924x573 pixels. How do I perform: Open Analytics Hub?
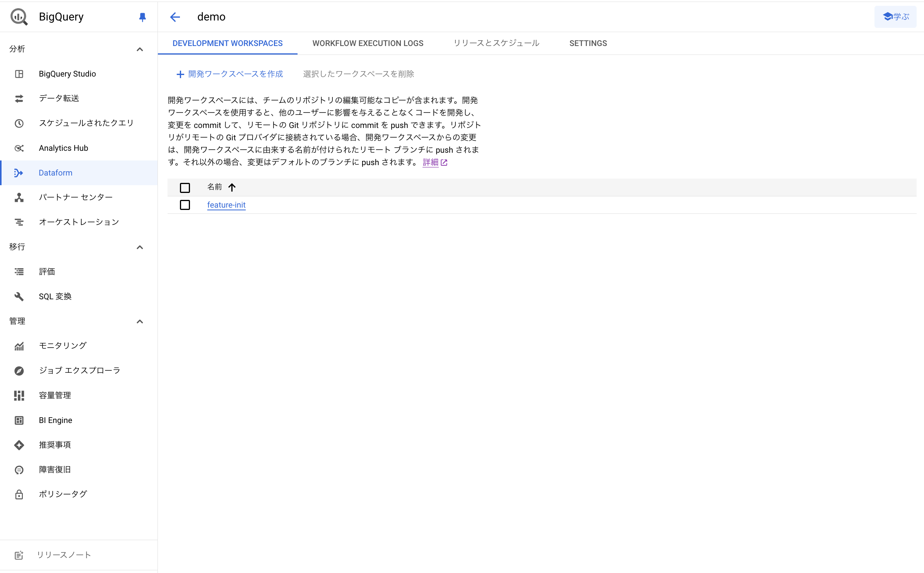tap(63, 148)
